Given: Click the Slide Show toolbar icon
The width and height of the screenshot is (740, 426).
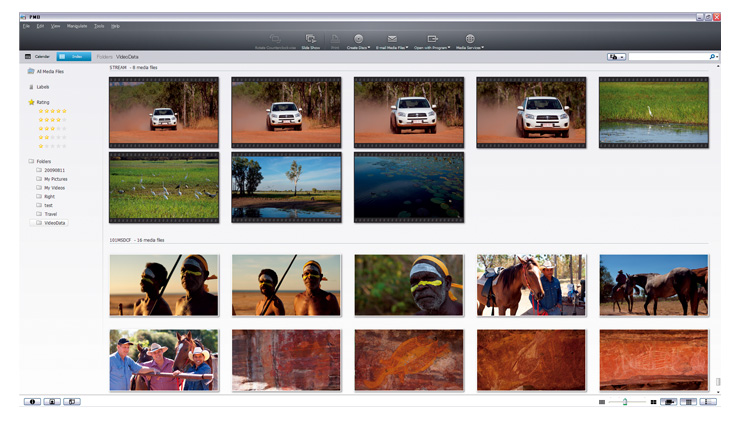Looking at the screenshot, I should point(309,38).
